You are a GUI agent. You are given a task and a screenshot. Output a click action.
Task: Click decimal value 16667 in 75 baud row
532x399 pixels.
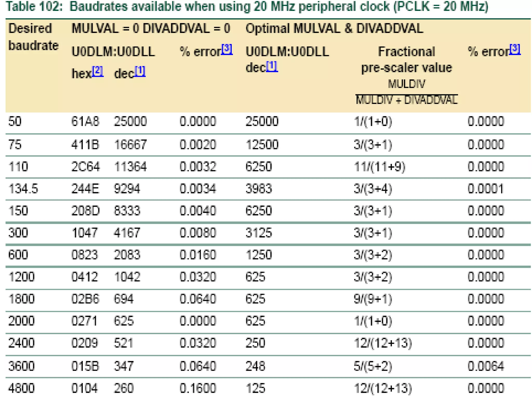(x=130, y=144)
